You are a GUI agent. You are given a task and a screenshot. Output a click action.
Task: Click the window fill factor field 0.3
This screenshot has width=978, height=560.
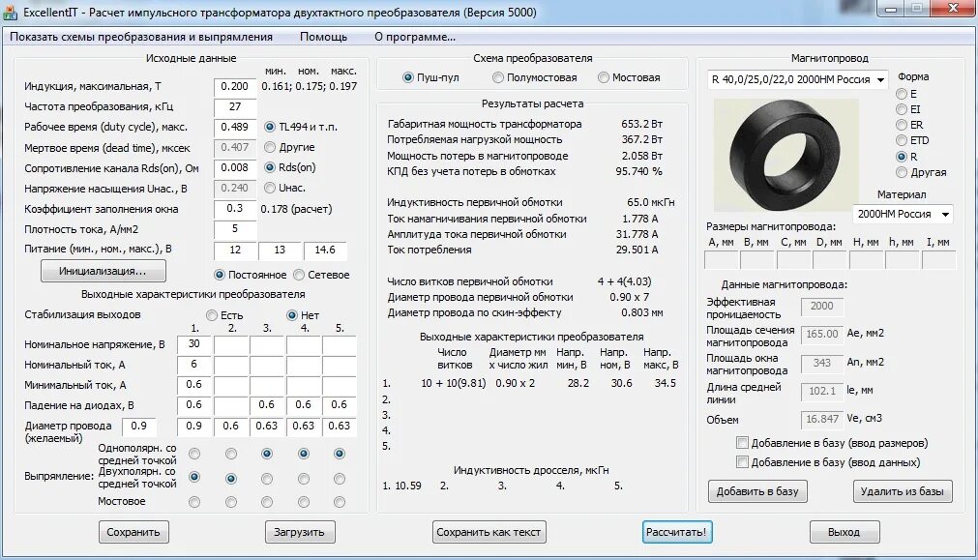click(235, 209)
